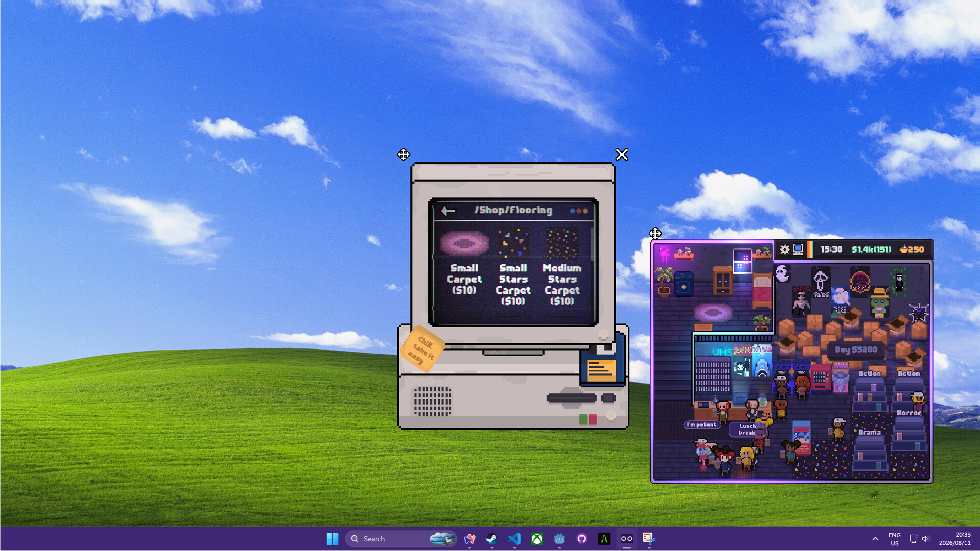Click the white ghost poster
The width and height of the screenshot is (980, 551).
pos(782,274)
